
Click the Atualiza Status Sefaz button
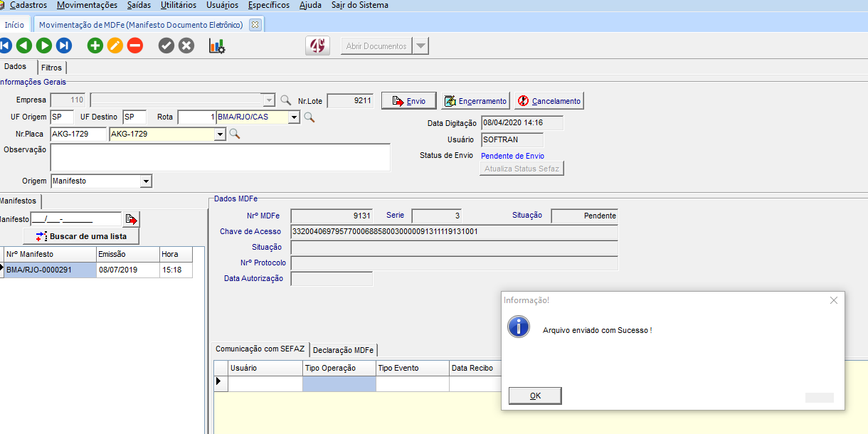click(x=522, y=169)
